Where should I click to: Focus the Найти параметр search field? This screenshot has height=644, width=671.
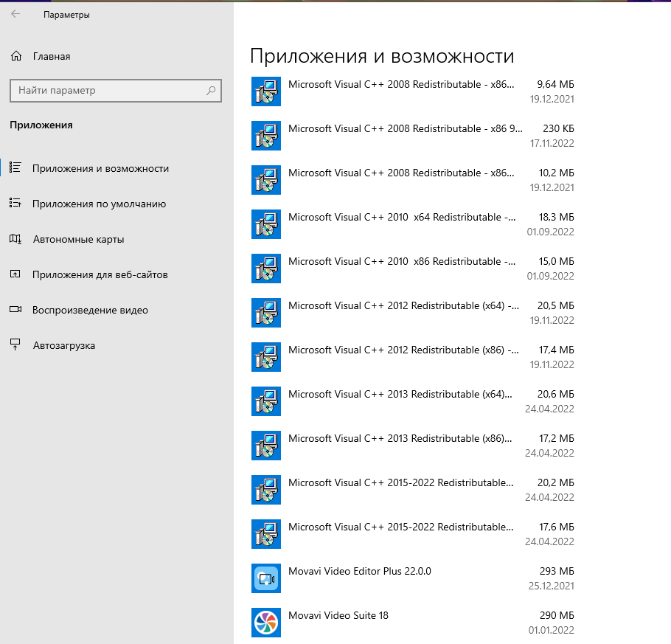(116, 90)
